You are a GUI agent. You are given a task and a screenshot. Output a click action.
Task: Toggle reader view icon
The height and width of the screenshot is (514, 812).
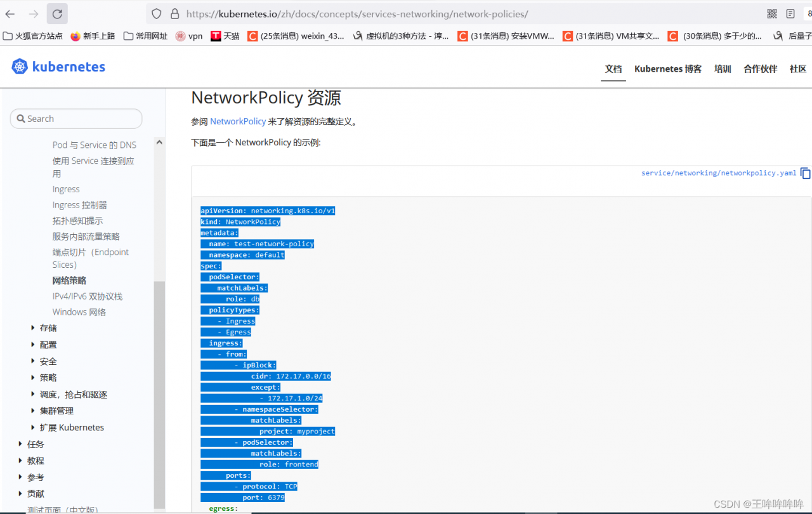pos(790,14)
